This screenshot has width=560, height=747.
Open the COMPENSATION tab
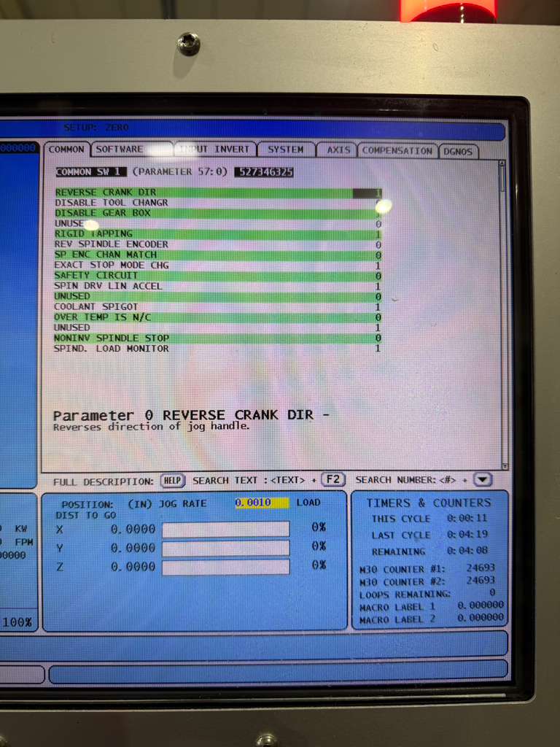(x=397, y=150)
